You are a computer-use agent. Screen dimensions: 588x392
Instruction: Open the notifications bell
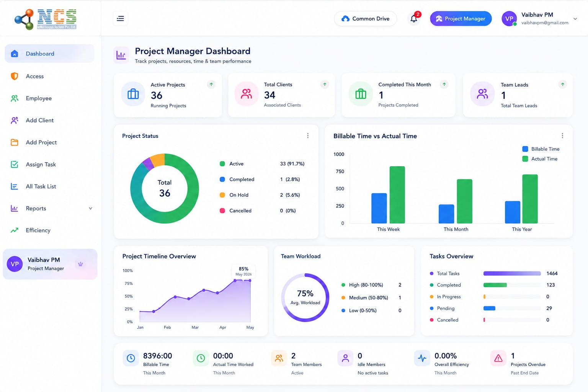414,18
